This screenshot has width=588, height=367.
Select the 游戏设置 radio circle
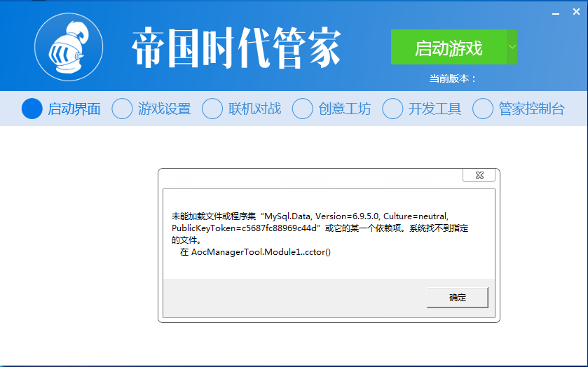click(122, 109)
